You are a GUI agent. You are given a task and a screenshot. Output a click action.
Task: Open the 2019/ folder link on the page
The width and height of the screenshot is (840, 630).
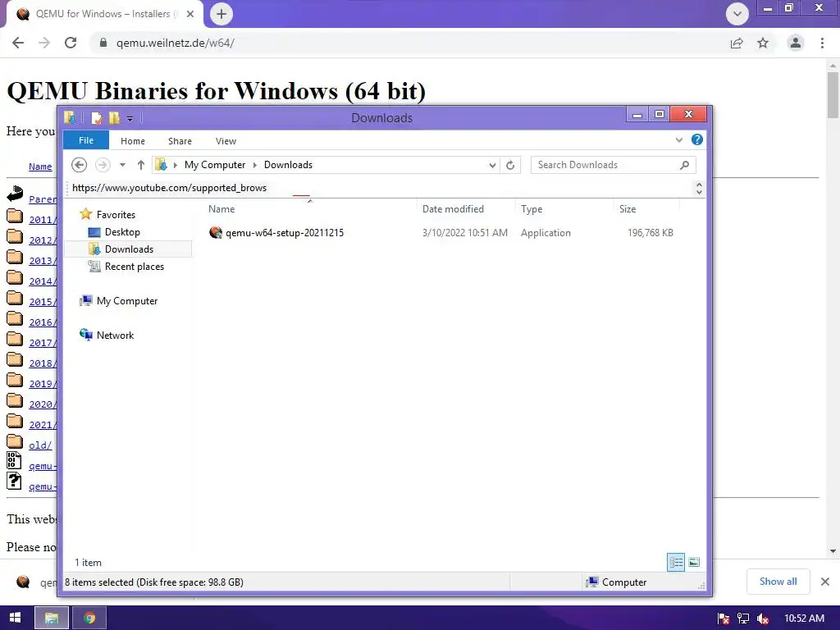[x=42, y=384]
